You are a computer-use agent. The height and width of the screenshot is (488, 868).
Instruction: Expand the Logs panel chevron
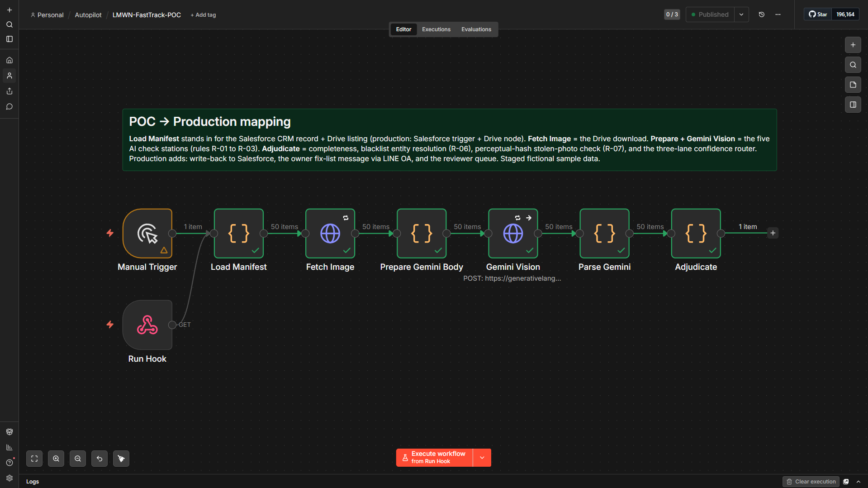859,482
